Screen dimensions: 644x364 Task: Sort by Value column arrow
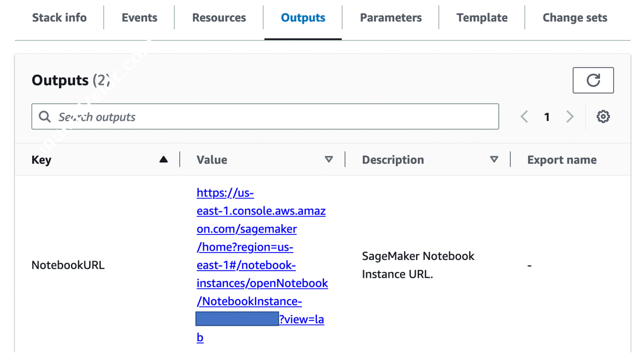point(329,159)
